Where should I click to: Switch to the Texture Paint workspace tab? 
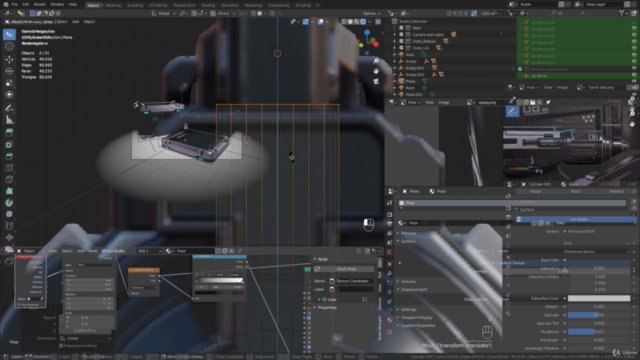tap(184, 5)
